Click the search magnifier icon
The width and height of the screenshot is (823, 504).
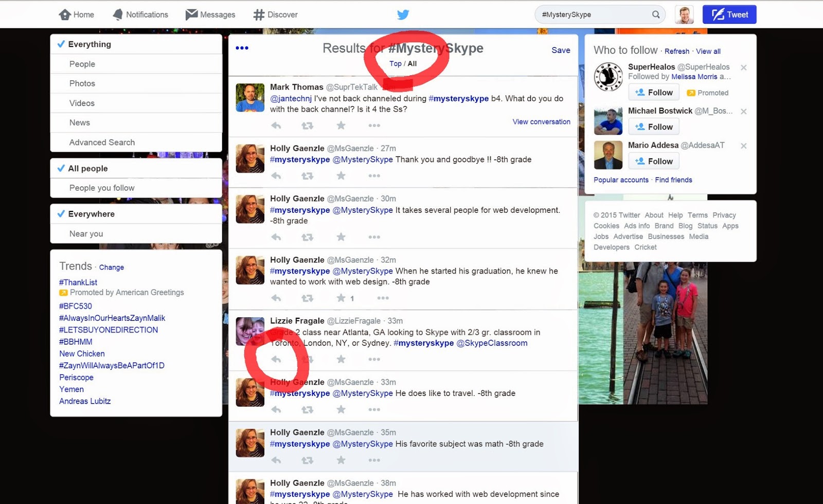pos(656,14)
